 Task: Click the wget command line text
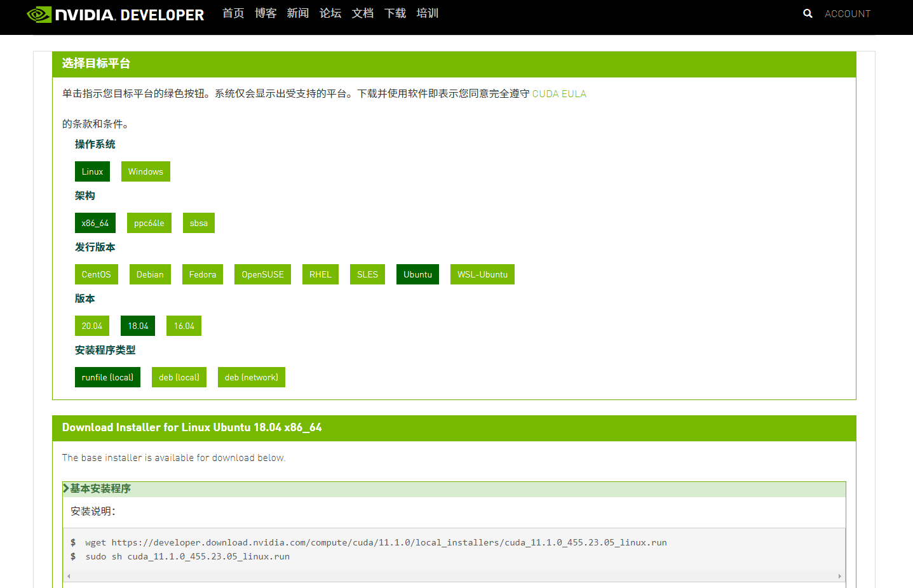pos(376,542)
